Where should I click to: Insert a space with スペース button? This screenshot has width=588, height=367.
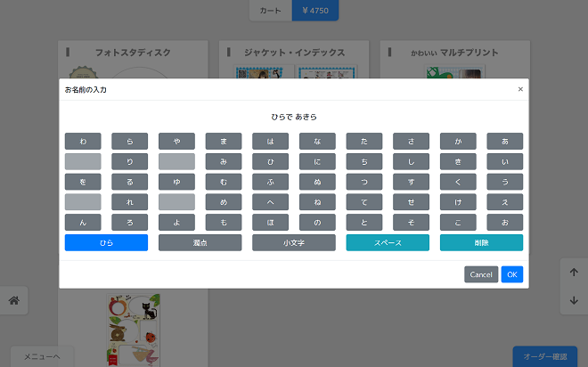(x=388, y=242)
